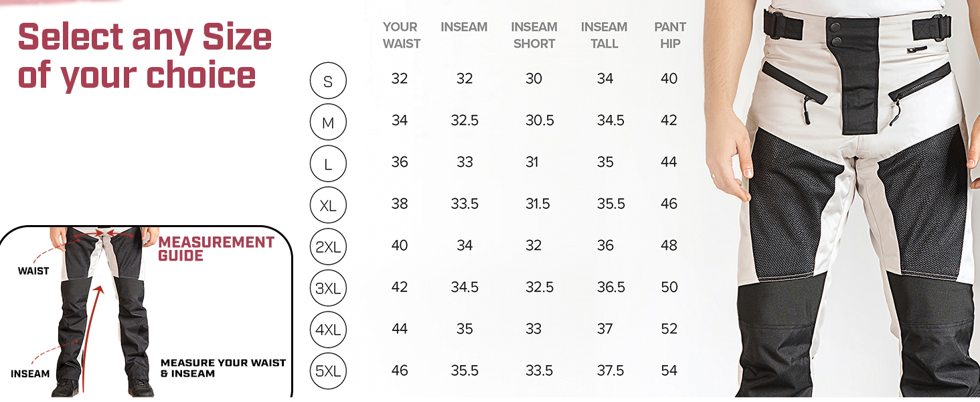
Task: Click the Measurement Guide heading
Action: pos(216,249)
